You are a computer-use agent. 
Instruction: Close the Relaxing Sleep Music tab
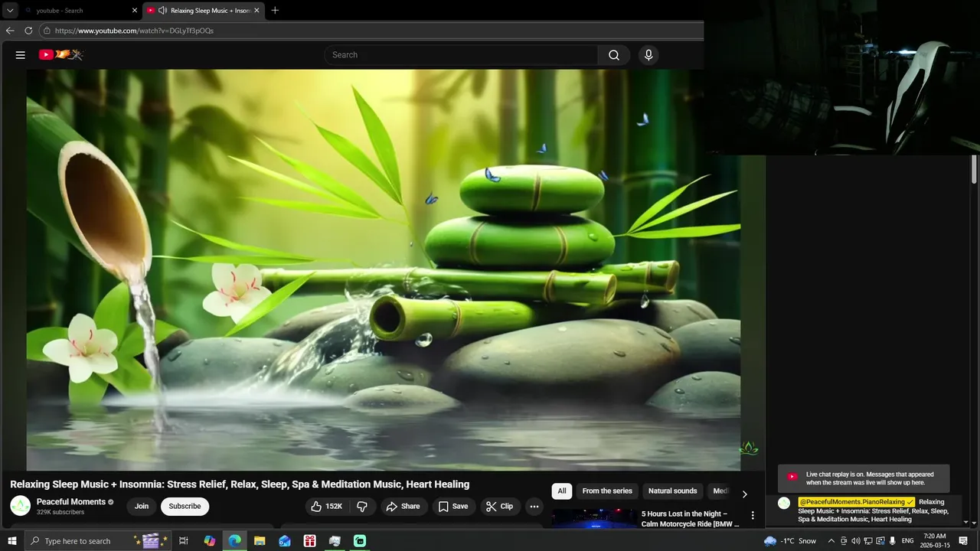pos(256,11)
